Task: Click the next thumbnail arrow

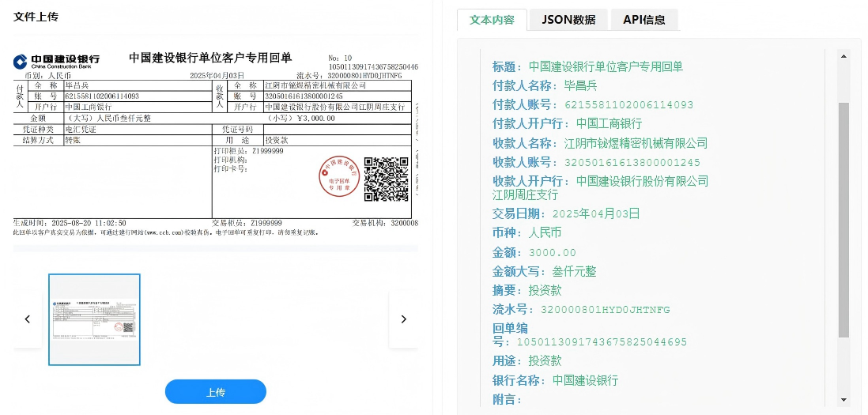Action: point(403,319)
